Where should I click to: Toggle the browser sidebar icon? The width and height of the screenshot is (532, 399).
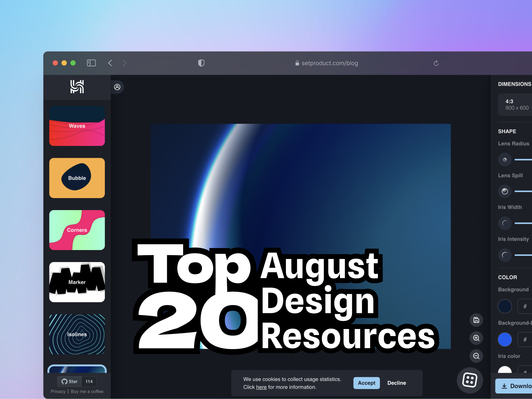click(x=91, y=63)
